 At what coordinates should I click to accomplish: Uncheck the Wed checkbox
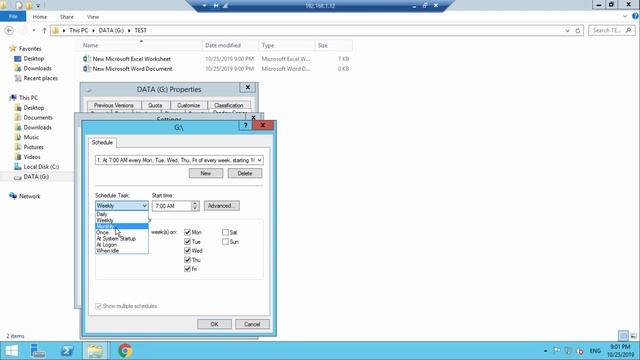(187, 251)
